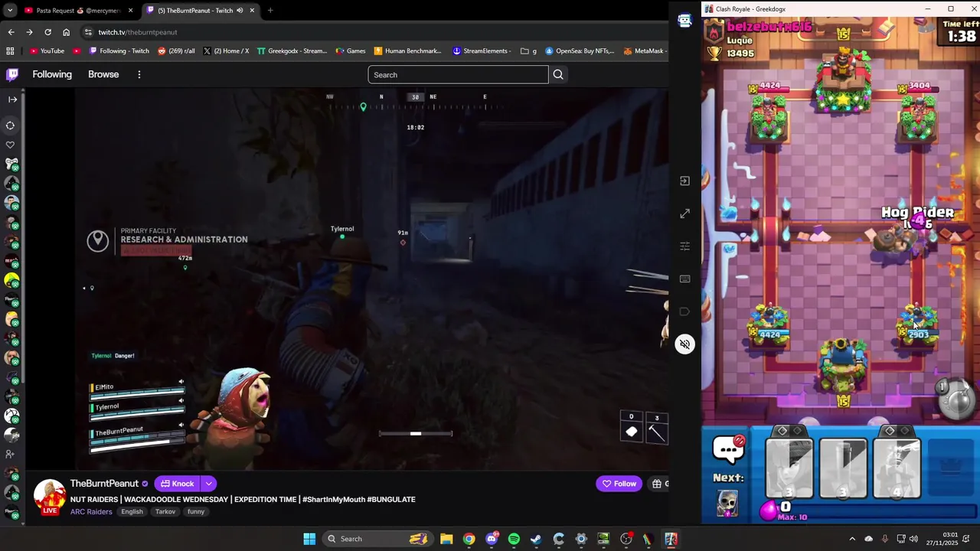
Task: Select the third card in Clash Royale hand
Action: (897, 468)
